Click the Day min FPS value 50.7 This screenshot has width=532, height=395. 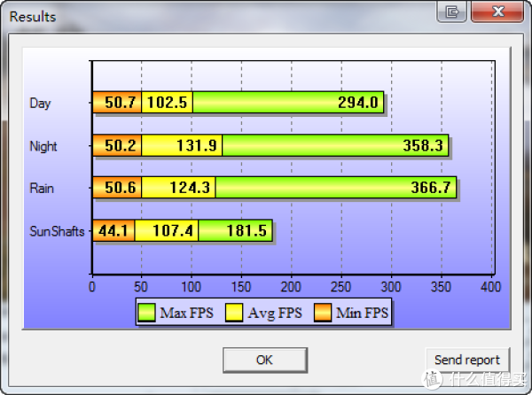[120, 103]
